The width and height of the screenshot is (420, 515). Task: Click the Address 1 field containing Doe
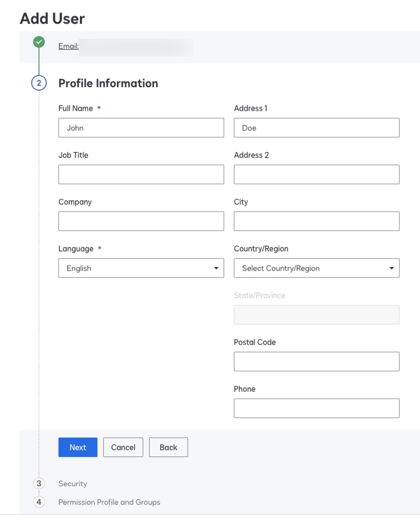[x=316, y=128]
